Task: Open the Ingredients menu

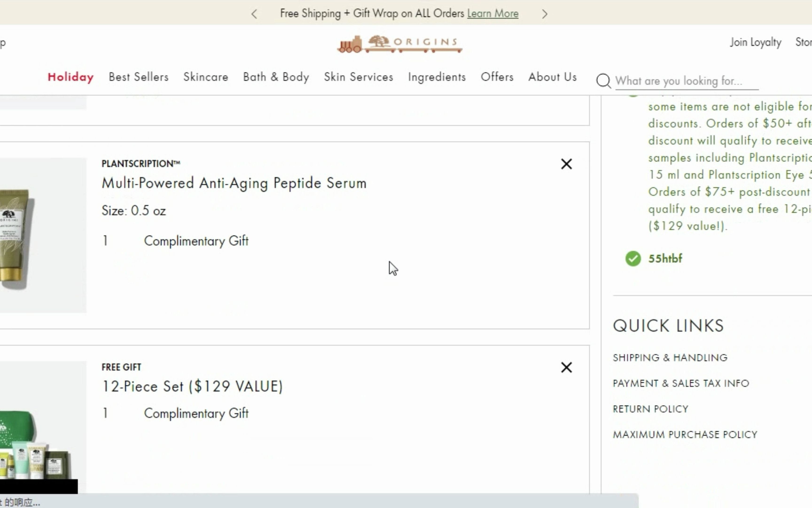Action: 437,77
